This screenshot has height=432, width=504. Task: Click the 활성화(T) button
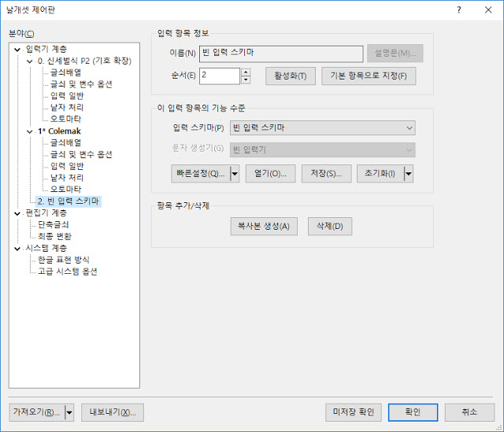coord(291,76)
